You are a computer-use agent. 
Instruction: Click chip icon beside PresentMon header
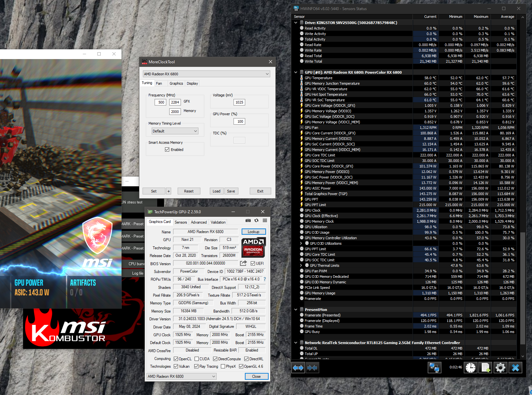[302, 310]
